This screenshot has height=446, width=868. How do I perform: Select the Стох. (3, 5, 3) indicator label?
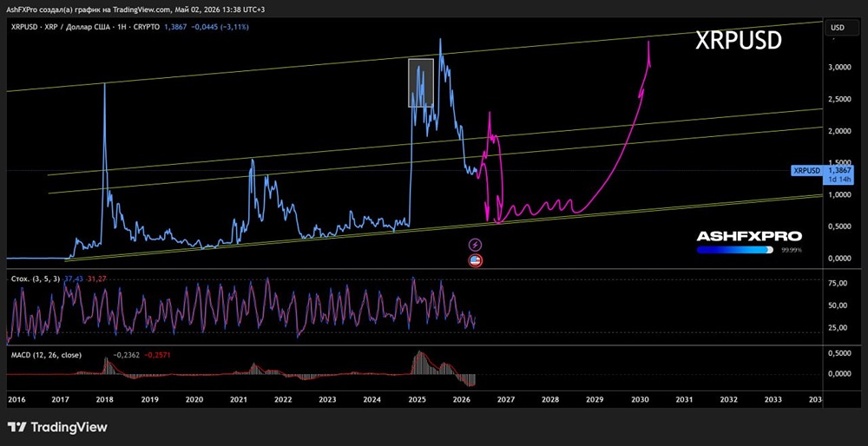pos(36,279)
